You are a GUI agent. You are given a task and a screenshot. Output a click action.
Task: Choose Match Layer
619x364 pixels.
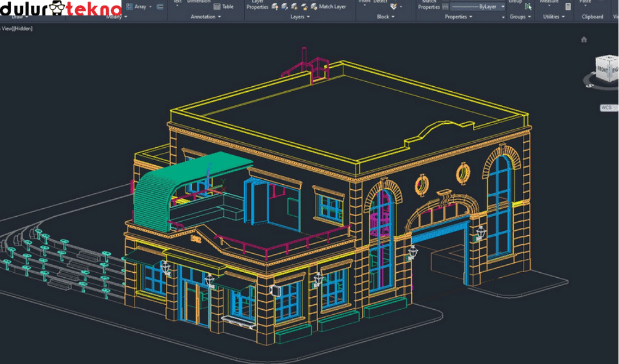point(329,6)
